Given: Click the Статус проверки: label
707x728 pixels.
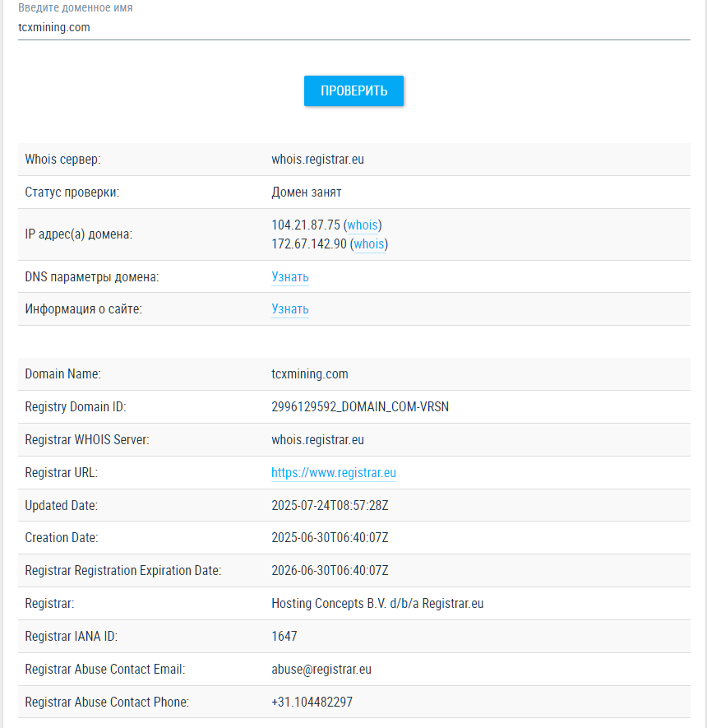Looking at the screenshot, I should tap(72, 192).
